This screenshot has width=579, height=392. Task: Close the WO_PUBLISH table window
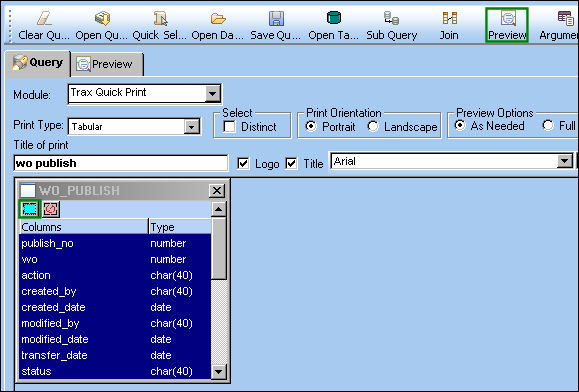tap(217, 190)
